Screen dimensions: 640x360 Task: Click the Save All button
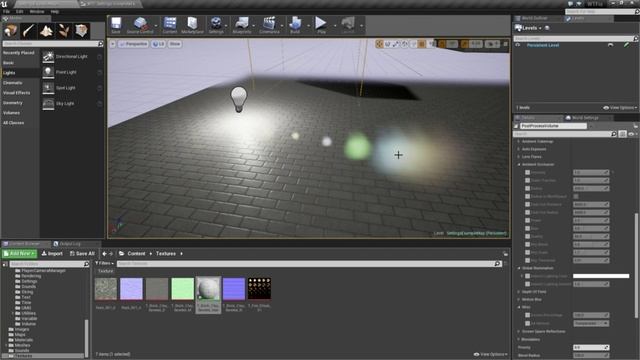(x=82, y=253)
